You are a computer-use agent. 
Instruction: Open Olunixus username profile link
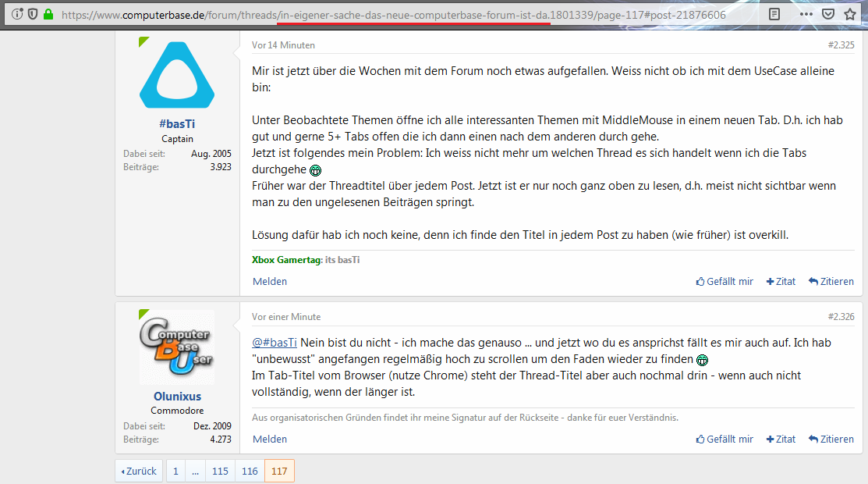coord(177,397)
